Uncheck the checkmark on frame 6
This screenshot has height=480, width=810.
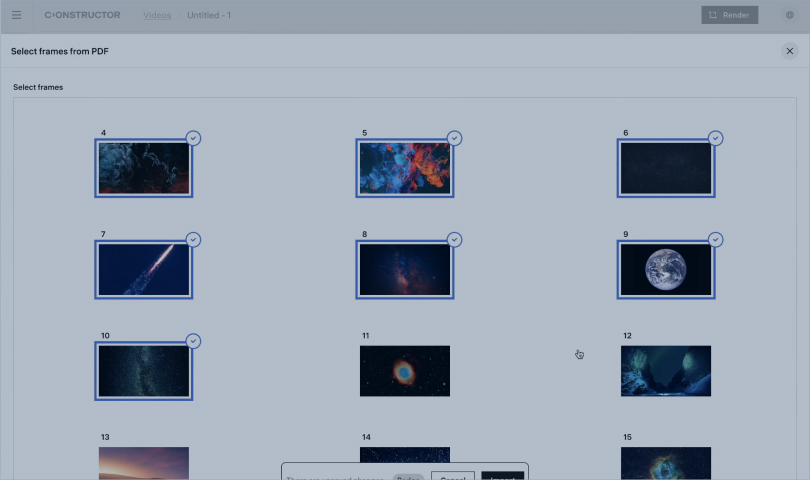(x=715, y=138)
